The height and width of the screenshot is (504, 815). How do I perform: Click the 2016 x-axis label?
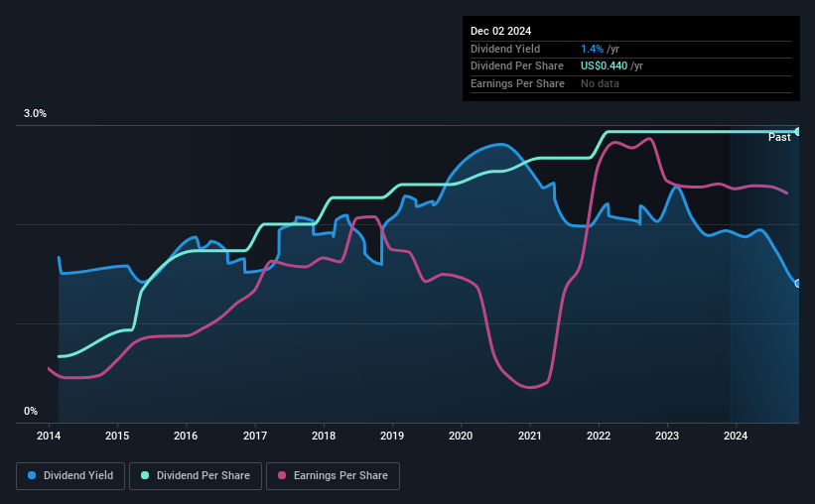[x=186, y=436]
